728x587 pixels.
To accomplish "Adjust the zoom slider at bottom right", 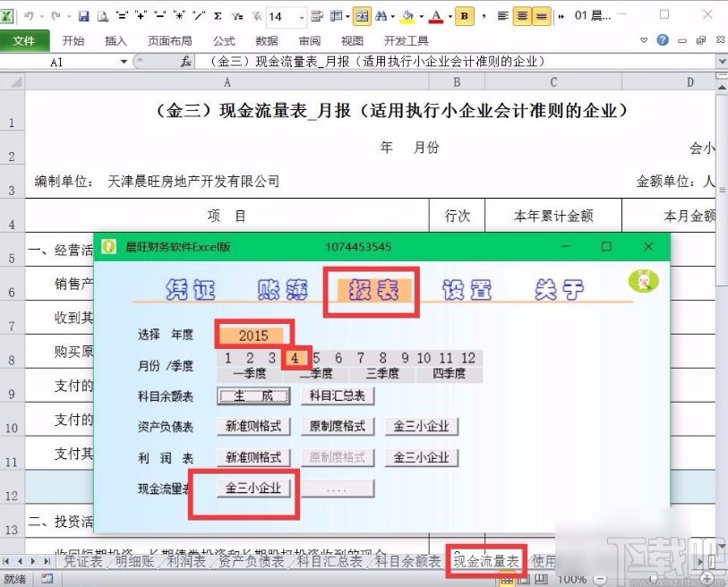I will [x=655, y=578].
